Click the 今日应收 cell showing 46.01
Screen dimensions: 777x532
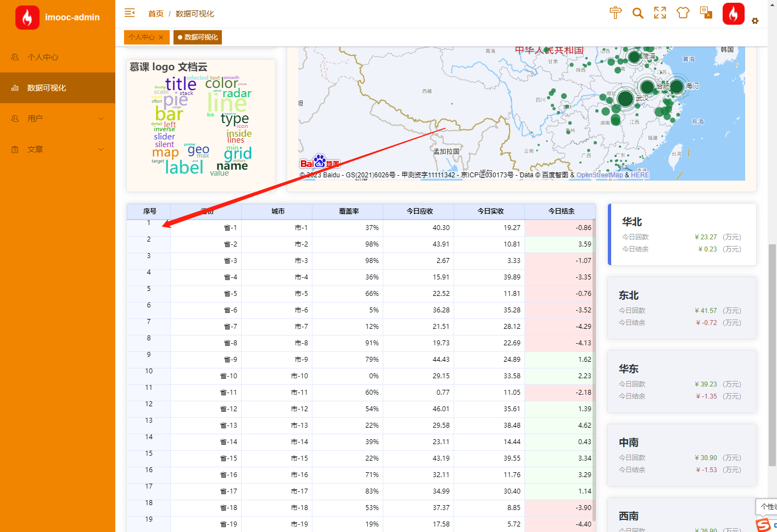pyautogui.click(x=419, y=409)
